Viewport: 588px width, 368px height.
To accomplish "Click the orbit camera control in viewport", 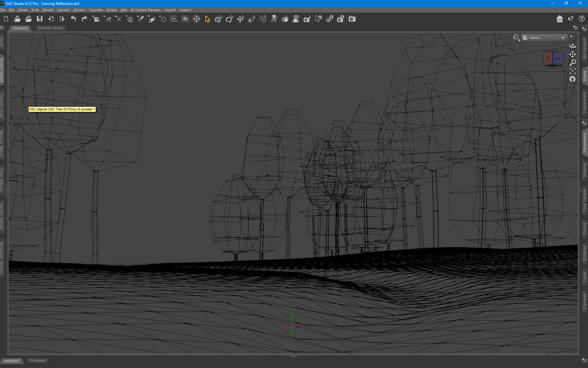I will [573, 46].
